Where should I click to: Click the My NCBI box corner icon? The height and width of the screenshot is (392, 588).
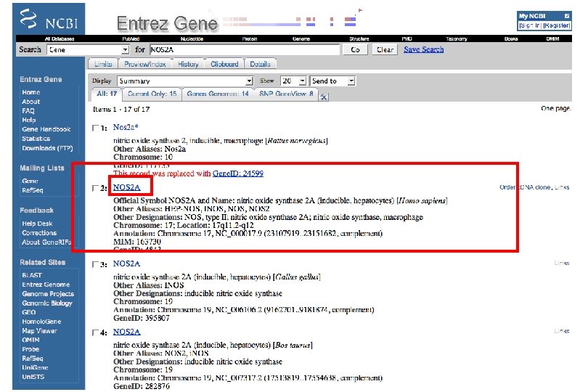click(x=567, y=16)
